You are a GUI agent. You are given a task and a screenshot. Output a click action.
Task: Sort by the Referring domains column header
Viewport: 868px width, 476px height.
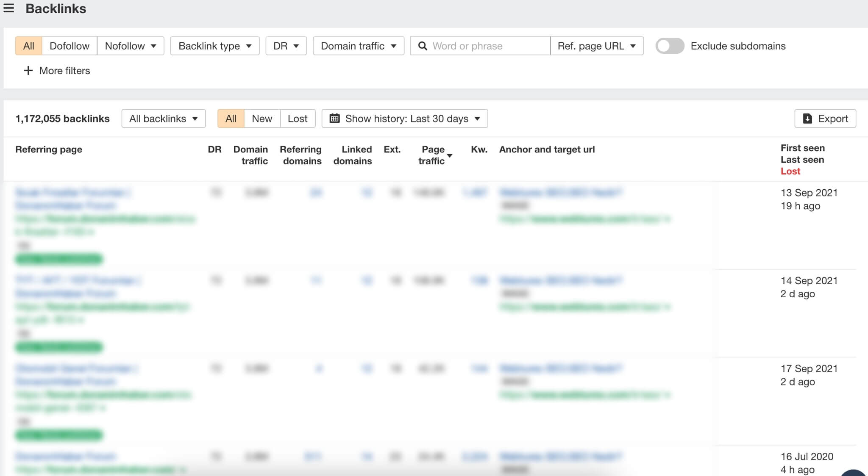click(300, 155)
